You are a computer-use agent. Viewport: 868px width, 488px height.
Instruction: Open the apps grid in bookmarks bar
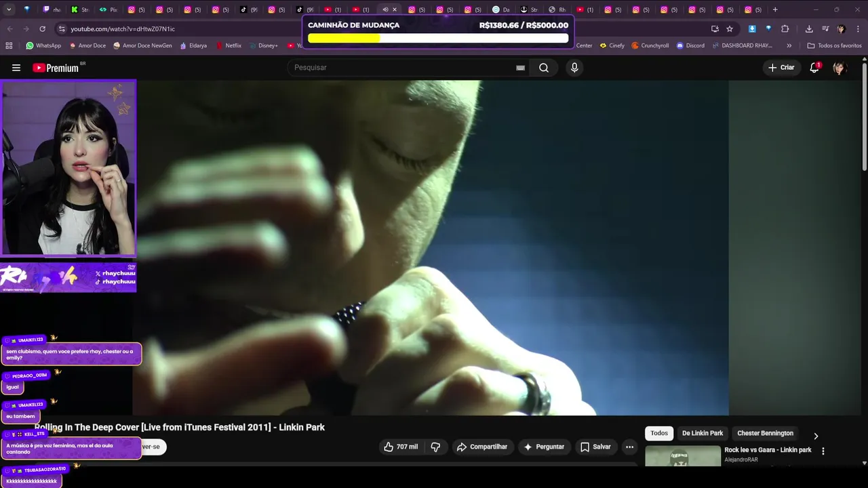click(x=9, y=45)
